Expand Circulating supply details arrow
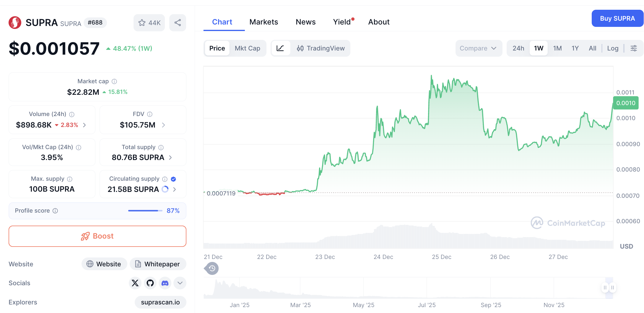 pos(175,189)
